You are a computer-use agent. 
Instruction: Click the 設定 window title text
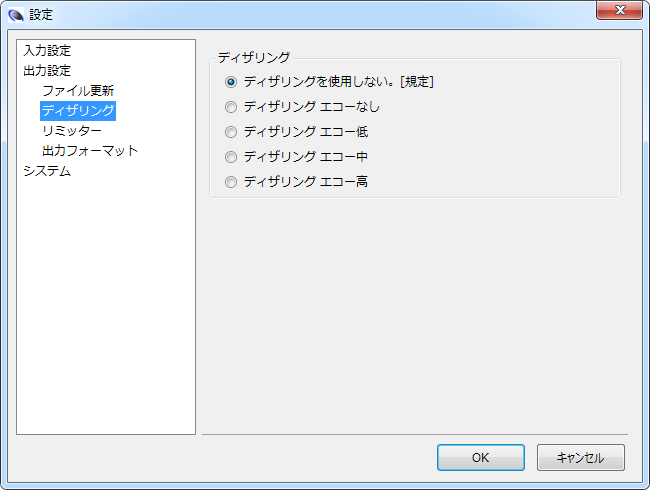tap(41, 15)
